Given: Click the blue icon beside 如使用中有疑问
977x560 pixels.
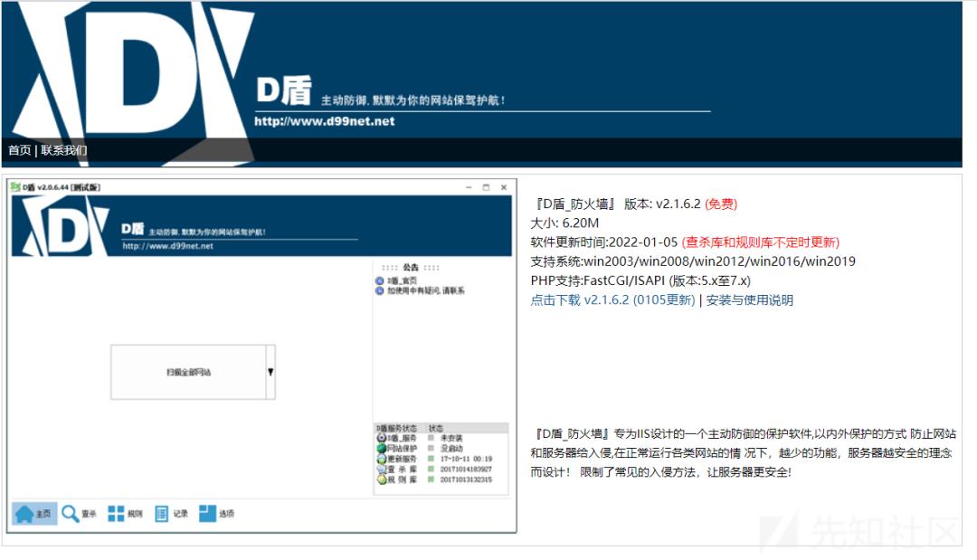Looking at the screenshot, I should point(379,291).
